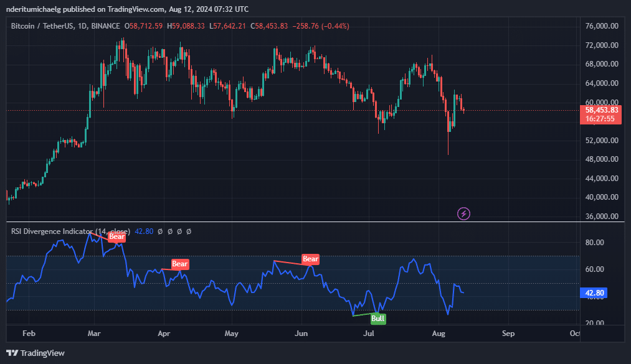Click the Bear label near March
The height and width of the screenshot is (364, 631).
(116, 237)
